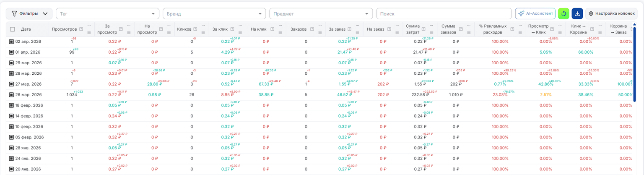Click the blue download export icon
The image size is (644, 175).
(577, 13)
